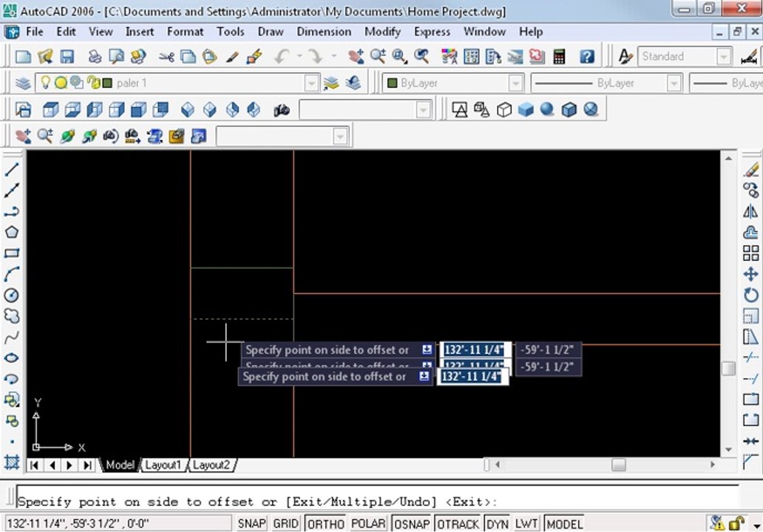Expand the Standard text style dropdown

point(724,56)
